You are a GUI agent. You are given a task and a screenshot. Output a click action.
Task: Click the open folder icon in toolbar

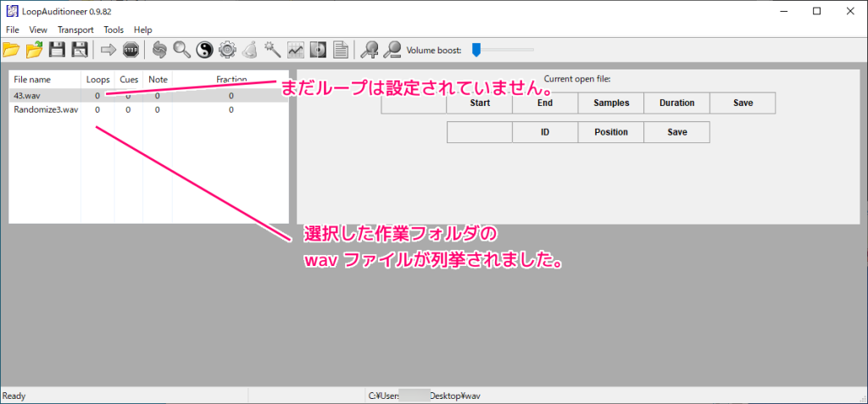click(12, 50)
